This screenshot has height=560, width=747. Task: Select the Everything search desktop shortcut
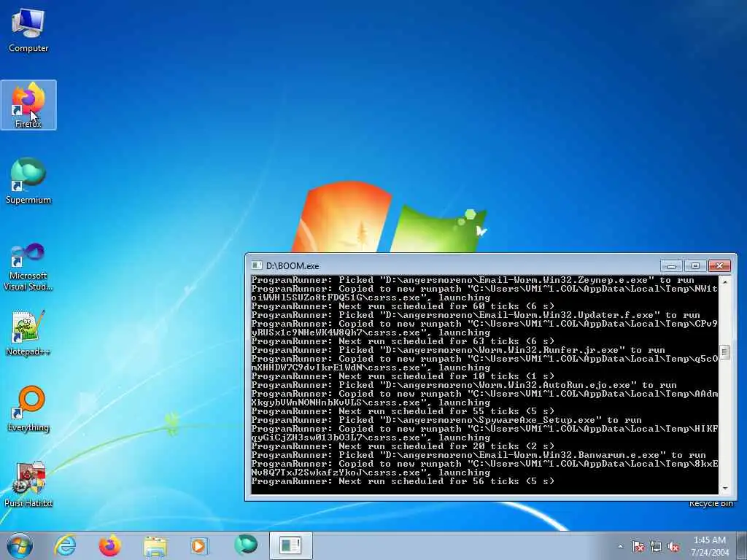(x=28, y=408)
